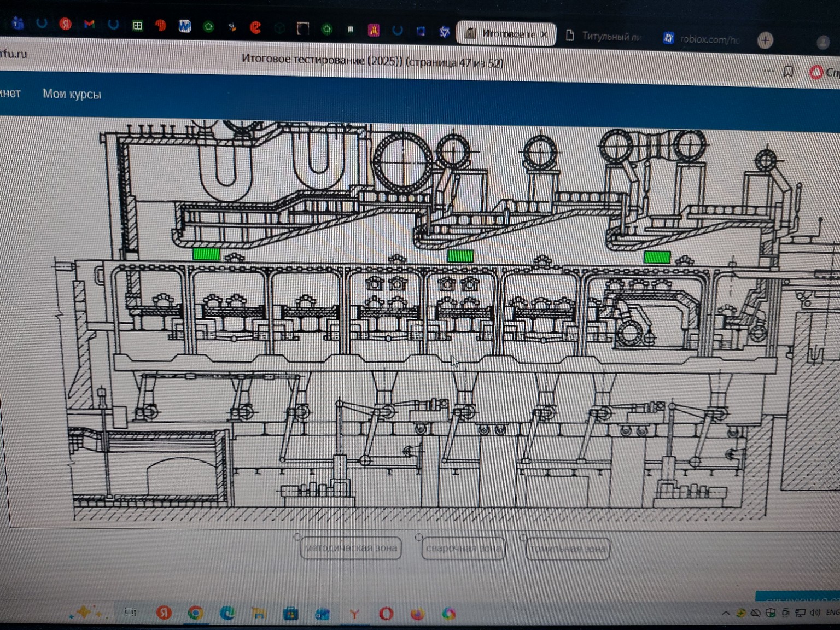The width and height of the screenshot is (840, 630).
Task: Open Windows Task View from the taskbar
Action: click(x=131, y=612)
